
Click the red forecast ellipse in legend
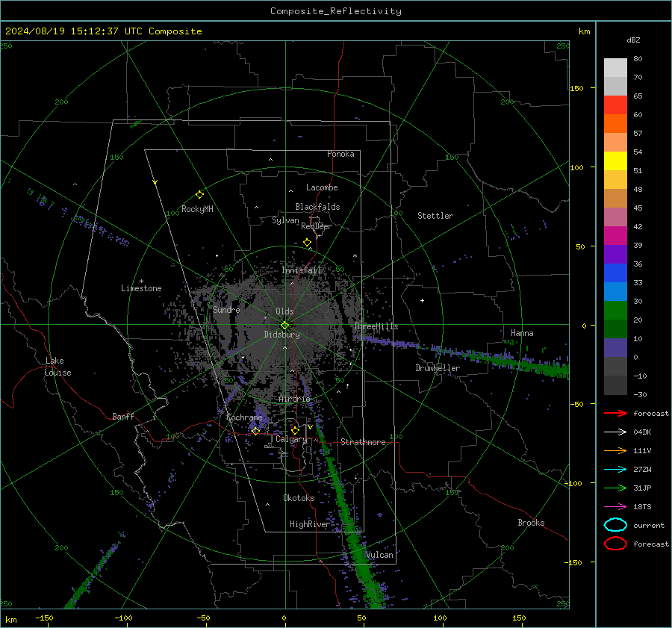click(x=615, y=544)
